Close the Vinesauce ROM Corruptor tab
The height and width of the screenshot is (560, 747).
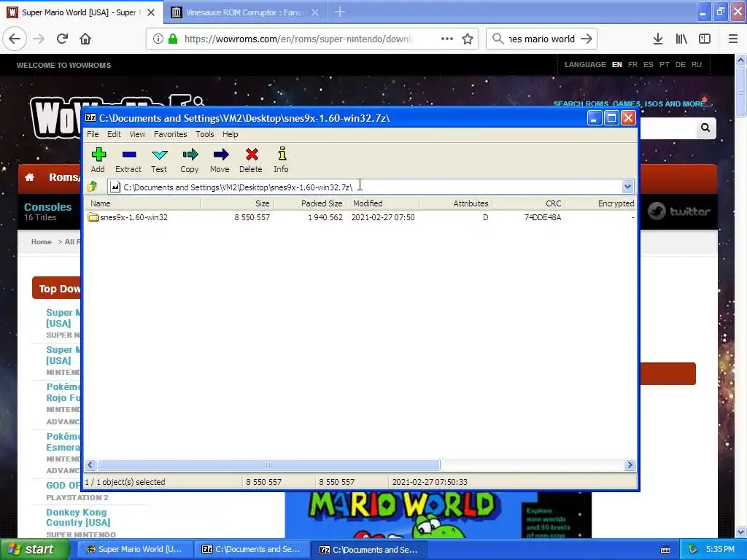pos(315,12)
